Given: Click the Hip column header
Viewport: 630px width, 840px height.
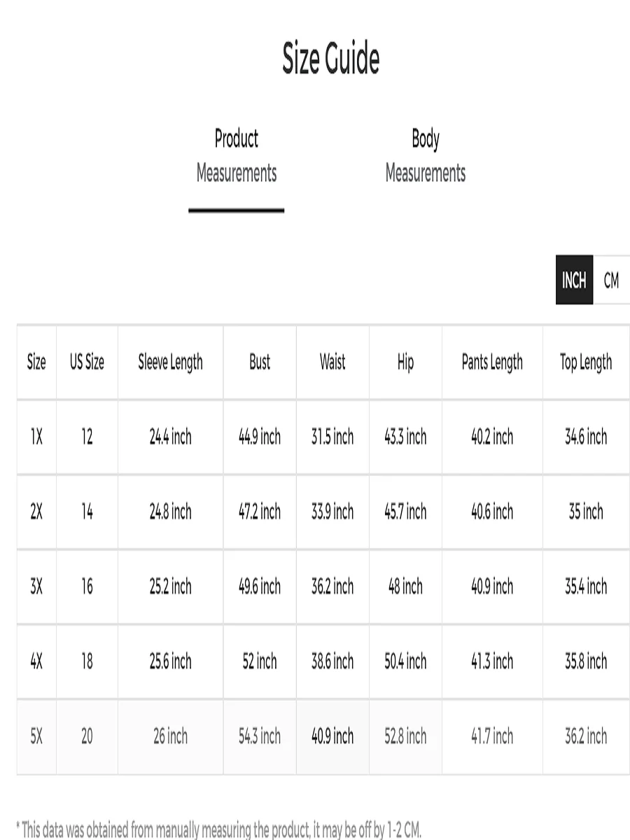Looking at the screenshot, I should coord(405,362).
